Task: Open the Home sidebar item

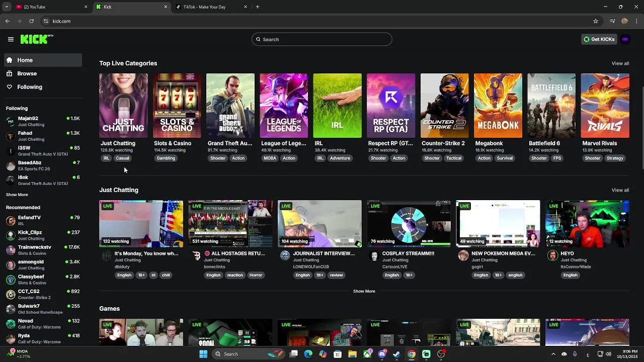Action: tap(43, 60)
